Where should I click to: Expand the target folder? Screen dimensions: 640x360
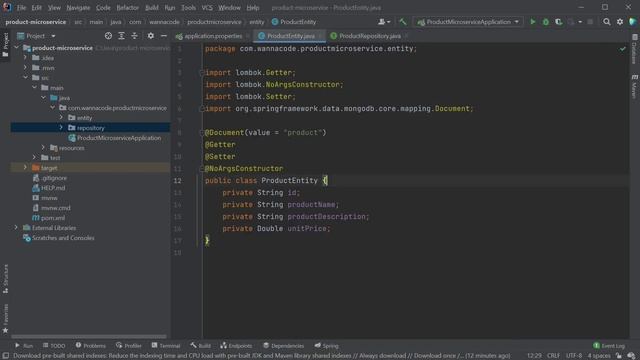pyautogui.click(x=25, y=167)
